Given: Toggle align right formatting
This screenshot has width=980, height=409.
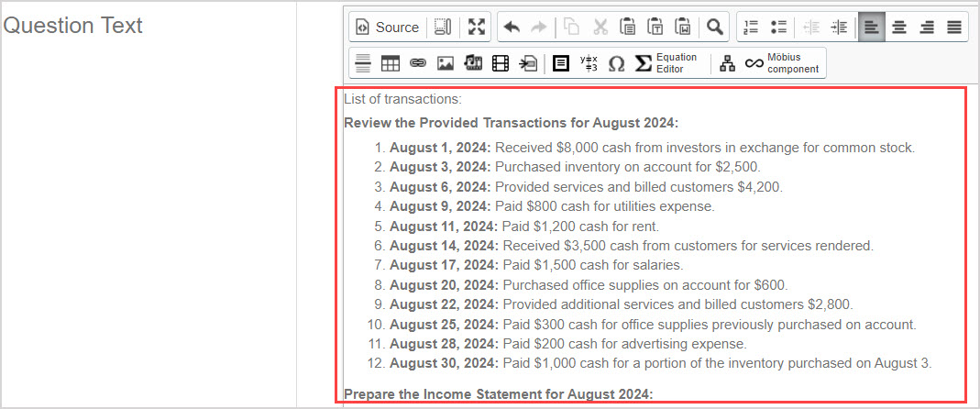Looking at the screenshot, I should tap(927, 28).
